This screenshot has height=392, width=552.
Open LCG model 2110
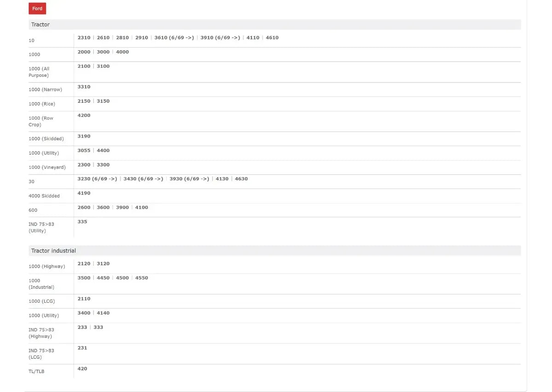(x=84, y=299)
